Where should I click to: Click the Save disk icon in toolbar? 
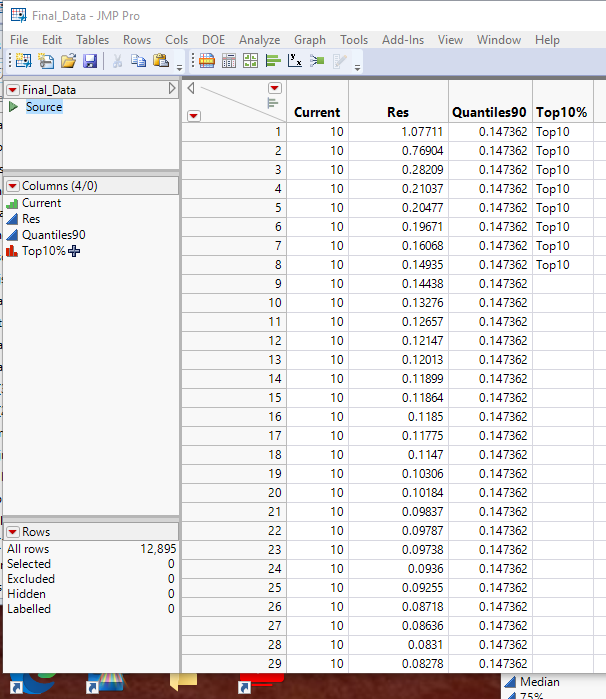coord(90,62)
